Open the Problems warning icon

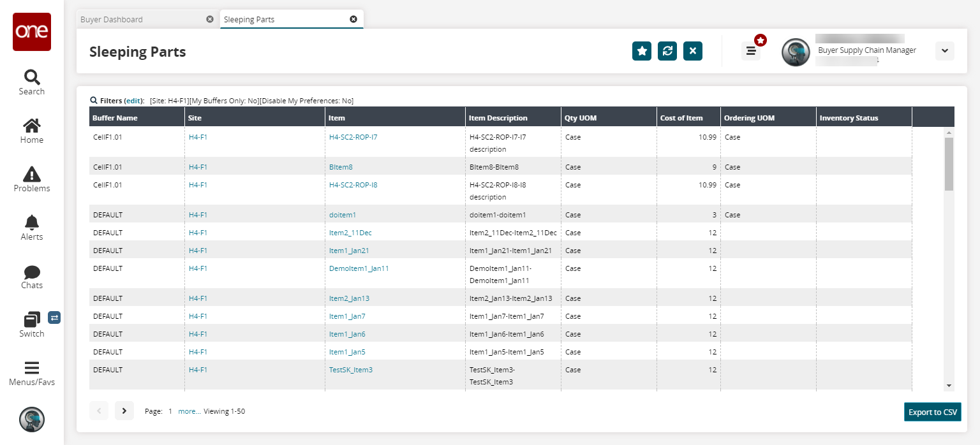32,174
